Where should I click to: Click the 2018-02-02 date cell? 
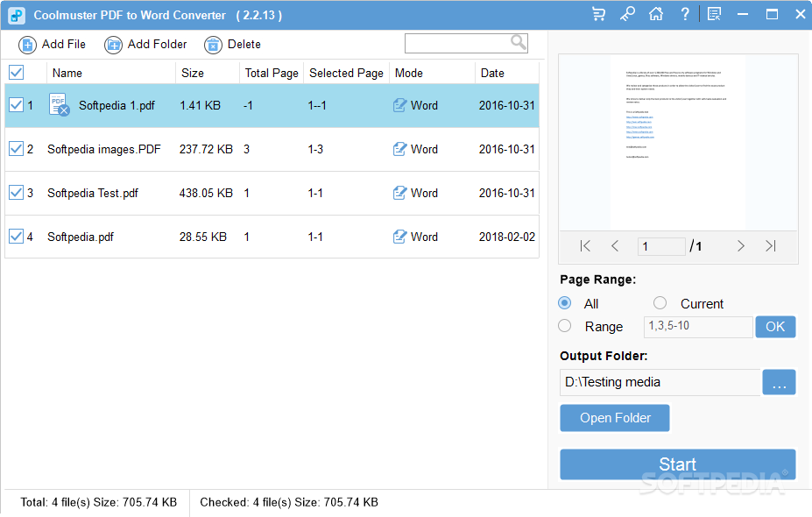pos(507,237)
